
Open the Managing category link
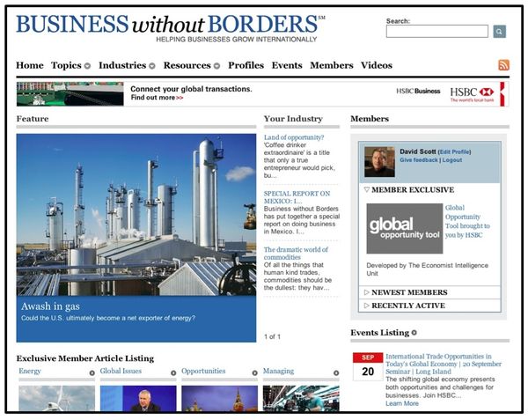click(x=278, y=372)
